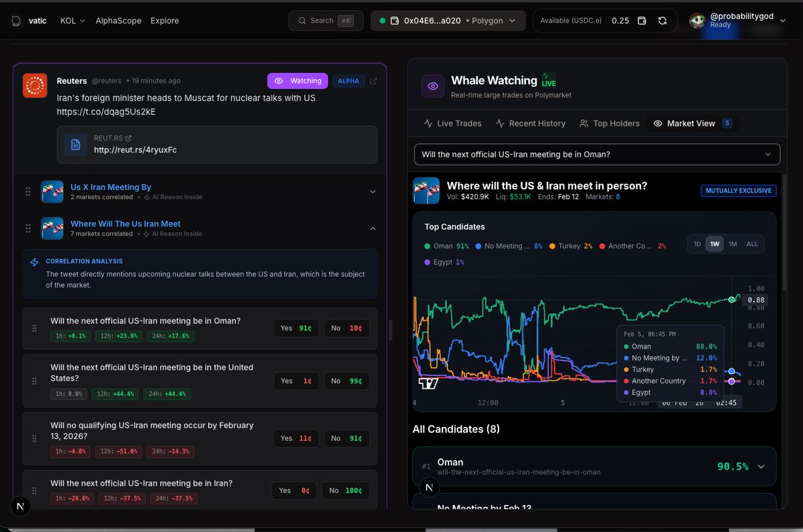The image size is (803, 532).
Task: Open the market selector combo box
Action: point(597,154)
